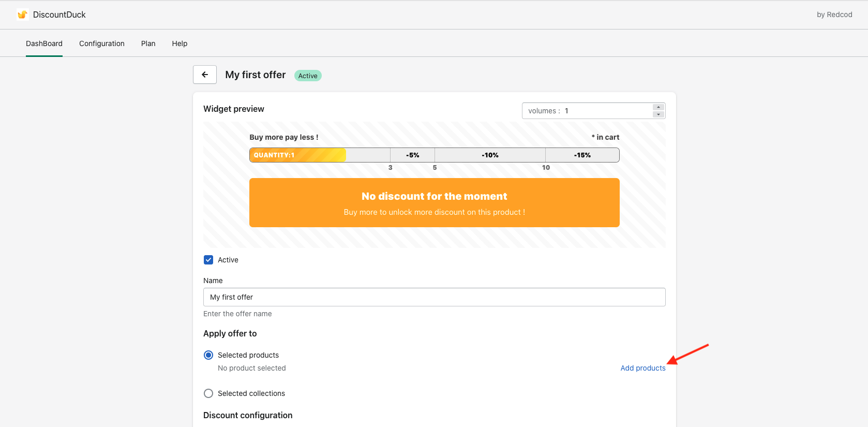Open the DashBoard tab
868x427 pixels.
coord(44,43)
